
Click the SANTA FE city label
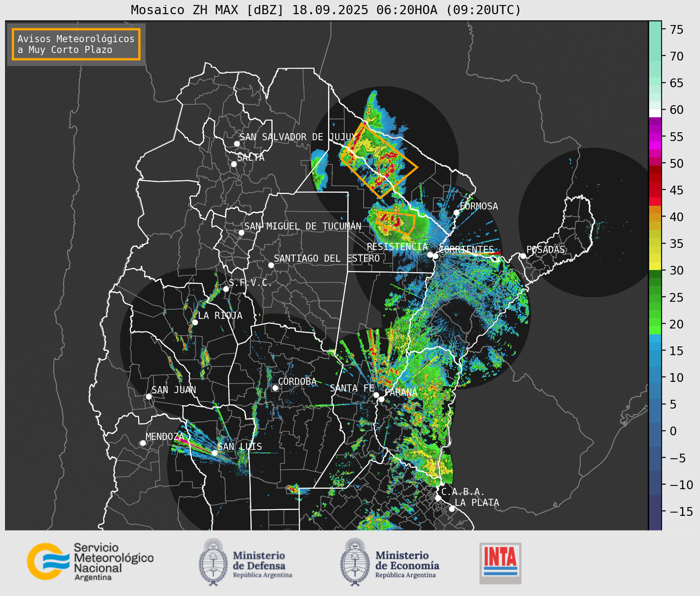pos(352,388)
